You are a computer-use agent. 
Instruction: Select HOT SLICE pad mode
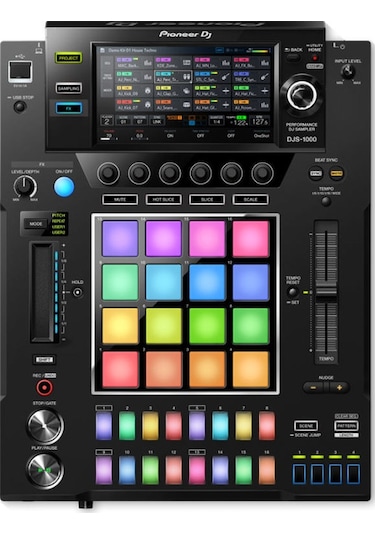click(163, 199)
